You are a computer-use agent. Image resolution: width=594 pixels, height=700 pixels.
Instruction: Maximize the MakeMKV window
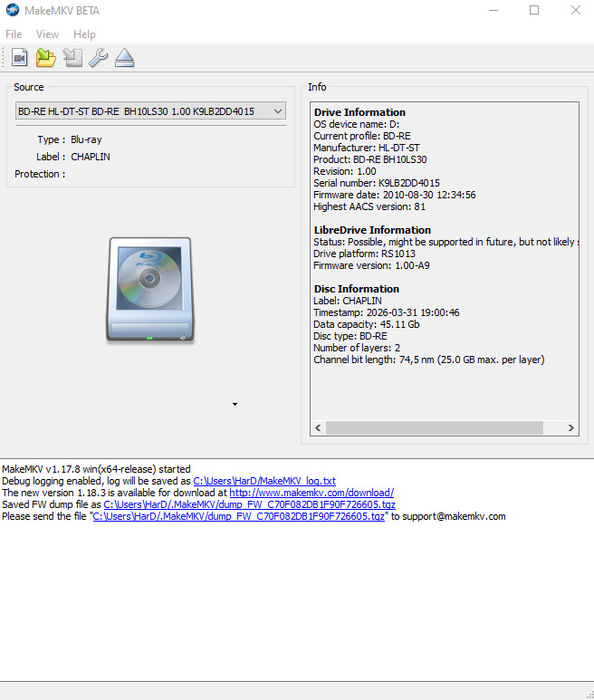pos(534,10)
